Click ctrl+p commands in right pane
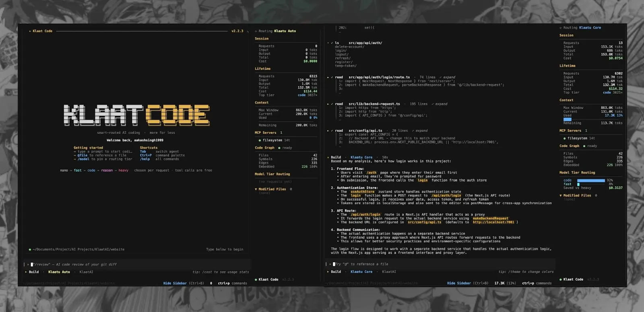The width and height of the screenshot is (644, 312). (537, 283)
